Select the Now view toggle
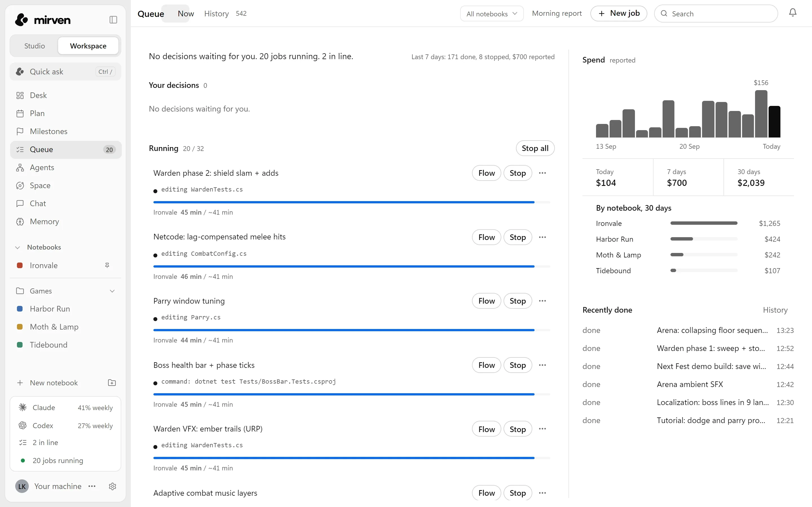This screenshot has height=507, width=812. pos(186,14)
